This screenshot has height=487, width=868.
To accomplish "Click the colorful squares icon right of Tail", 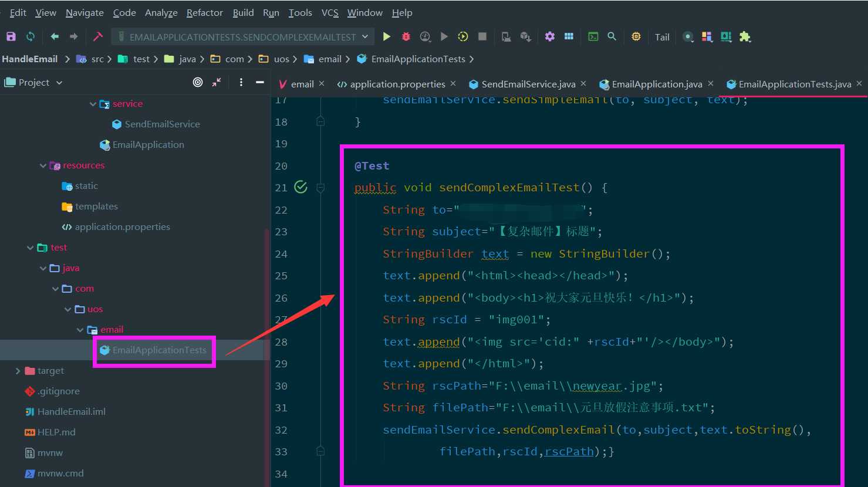I will point(707,36).
